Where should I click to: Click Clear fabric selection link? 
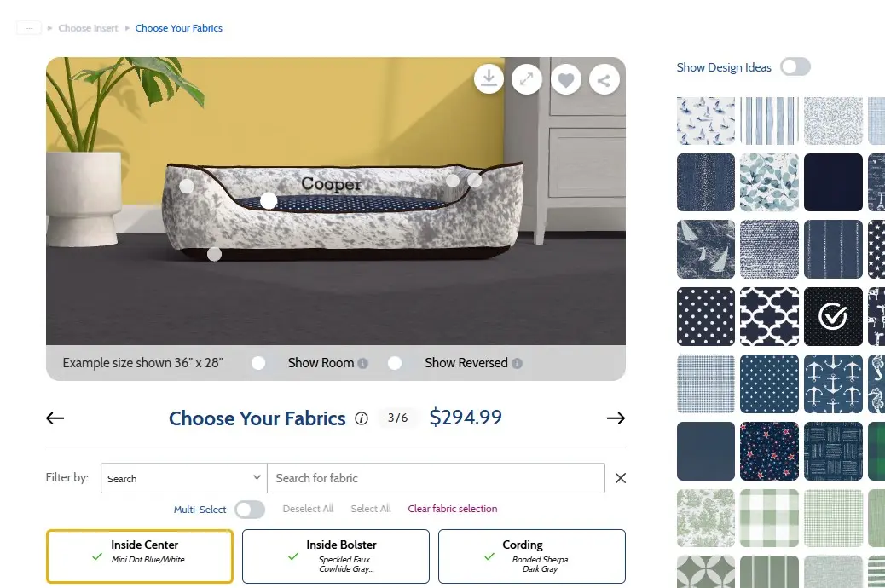[453, 509]
